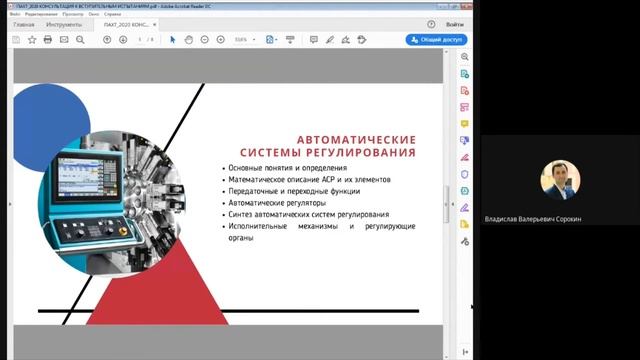Open the search tool in the right pane

click(x=464, y=57)
